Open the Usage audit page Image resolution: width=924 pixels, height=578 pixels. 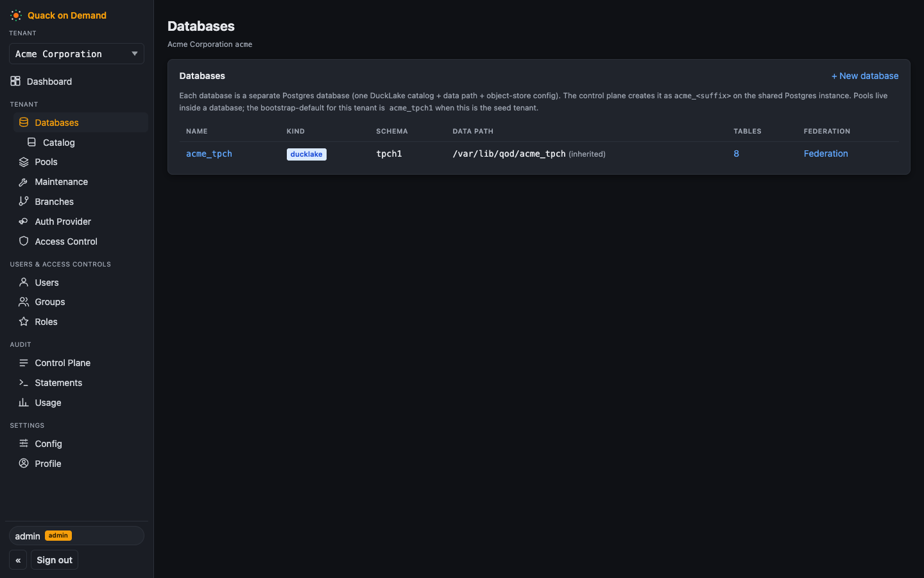(x=81, y=403)
